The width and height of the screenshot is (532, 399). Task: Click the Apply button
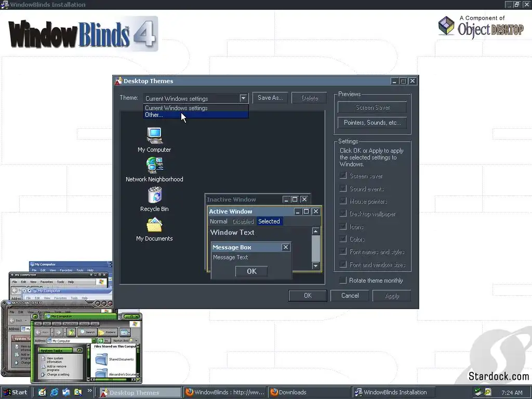(392, 296)
